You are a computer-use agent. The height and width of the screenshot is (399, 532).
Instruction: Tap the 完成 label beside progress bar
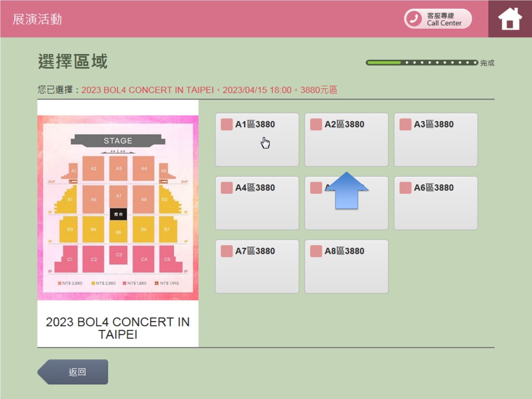487,63
